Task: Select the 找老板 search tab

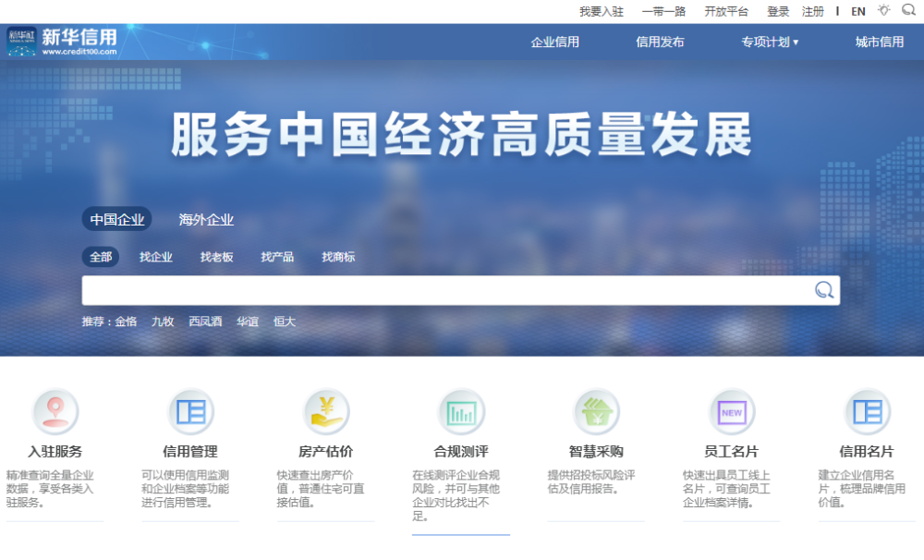Action: coord(217,257)
